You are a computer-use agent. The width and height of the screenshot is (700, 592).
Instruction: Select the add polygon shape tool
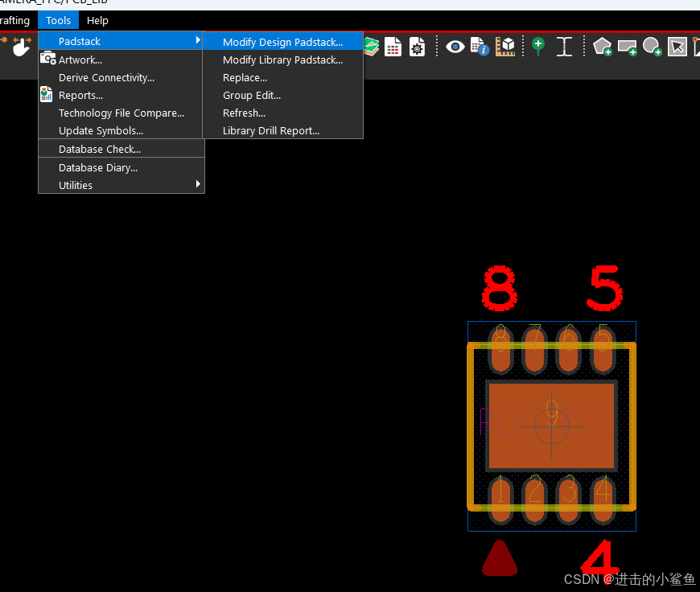(602, 47)
